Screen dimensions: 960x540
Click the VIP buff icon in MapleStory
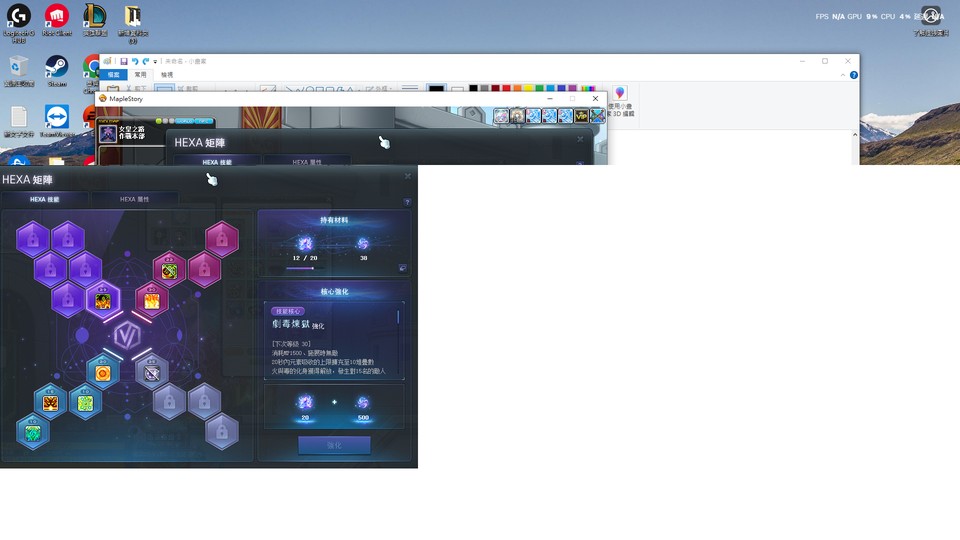[581, 115]
